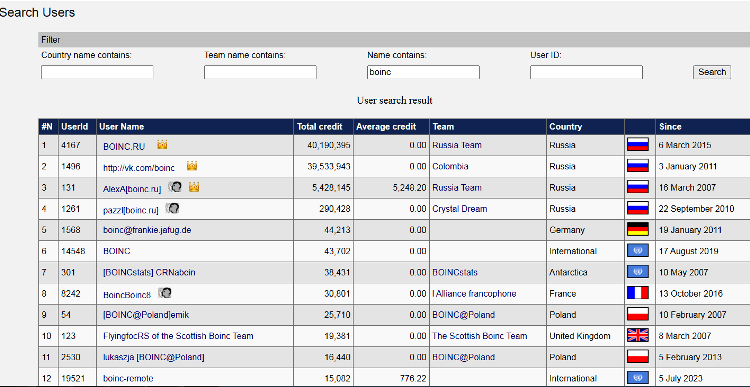Click the avatar icon next to pazzl[boinc.ru]
Screen dimensions: 750x387
(x=172, y=208)
